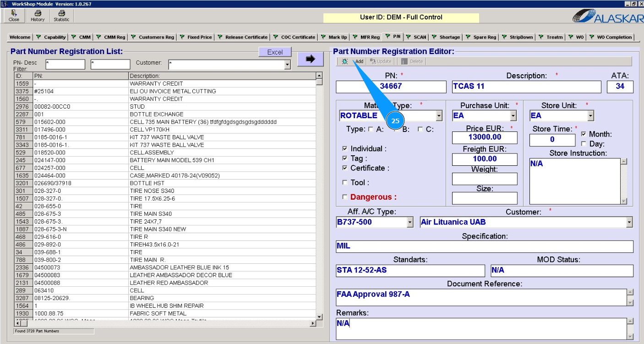This screenshot has width=644, height=344.
Task: Expand the Material Type dropdown
Action: tap(439, 116)
